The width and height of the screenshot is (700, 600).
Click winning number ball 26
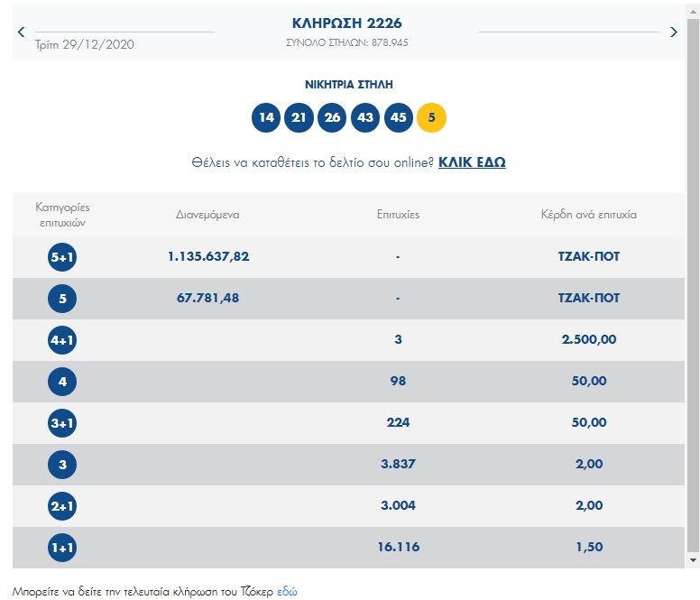(332, 117)
